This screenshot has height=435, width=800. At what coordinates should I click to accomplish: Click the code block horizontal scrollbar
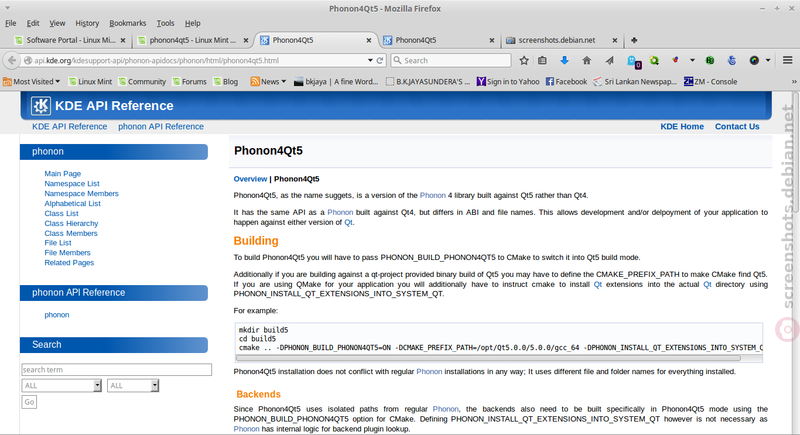[x=489, y=358]
